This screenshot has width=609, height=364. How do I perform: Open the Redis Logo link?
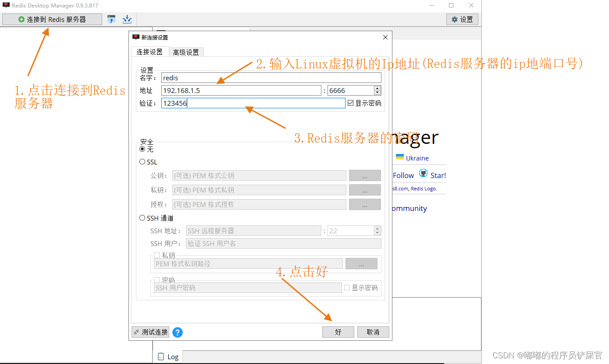424,189
